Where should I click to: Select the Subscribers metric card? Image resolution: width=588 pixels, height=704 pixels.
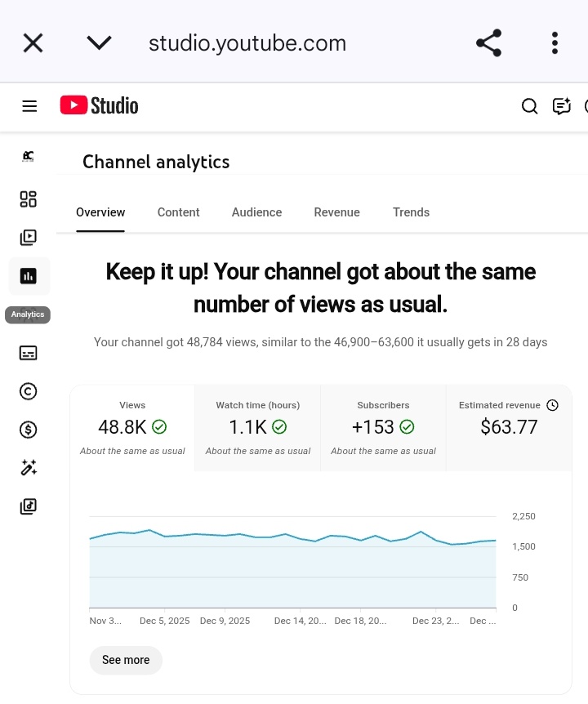tap(383, 428)
